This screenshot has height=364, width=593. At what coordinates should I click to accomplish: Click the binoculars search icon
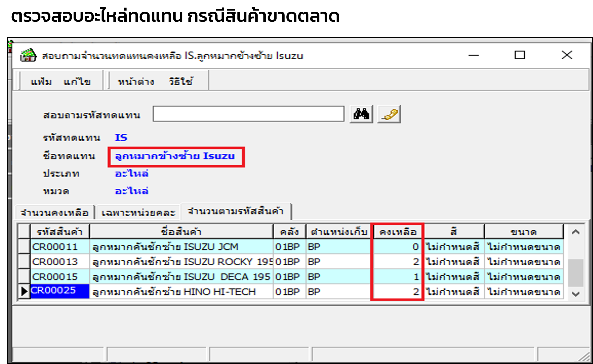click(361, 114)
